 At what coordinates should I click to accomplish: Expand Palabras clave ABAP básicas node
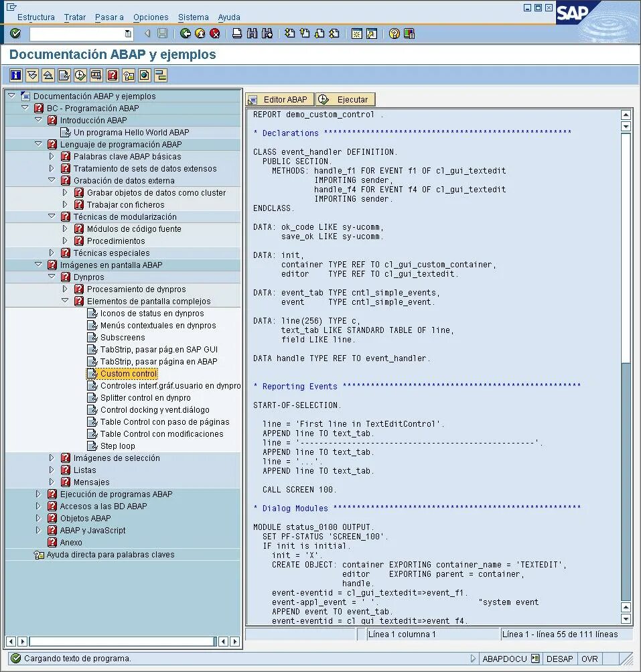point(52,156)
